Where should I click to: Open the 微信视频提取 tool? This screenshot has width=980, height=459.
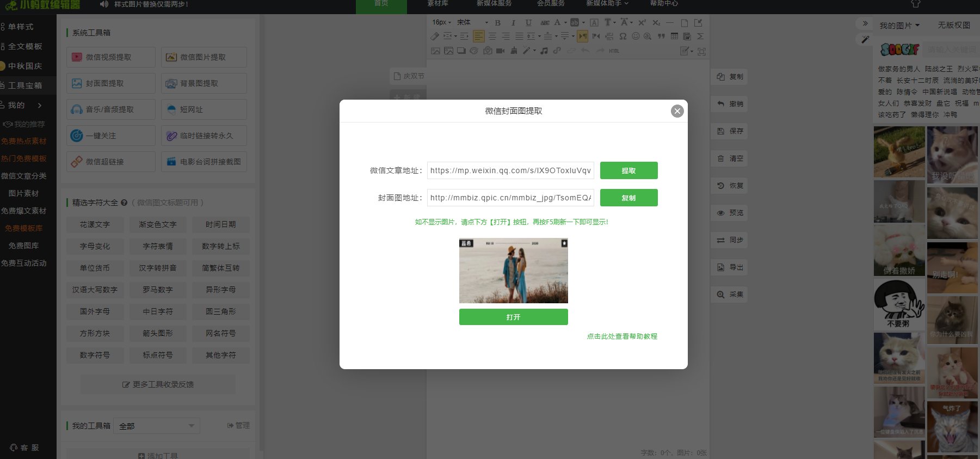coord(111,57)
